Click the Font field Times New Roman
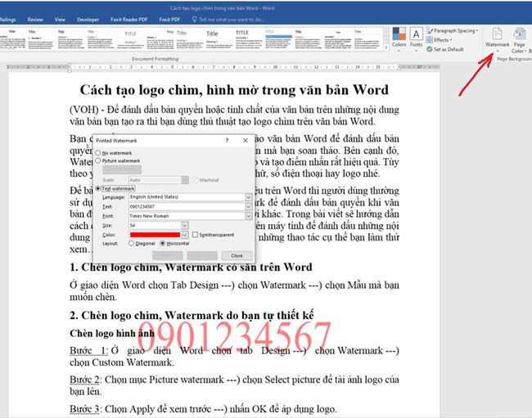This screenshot has height=418, width=532. click(x=187, y=216)
